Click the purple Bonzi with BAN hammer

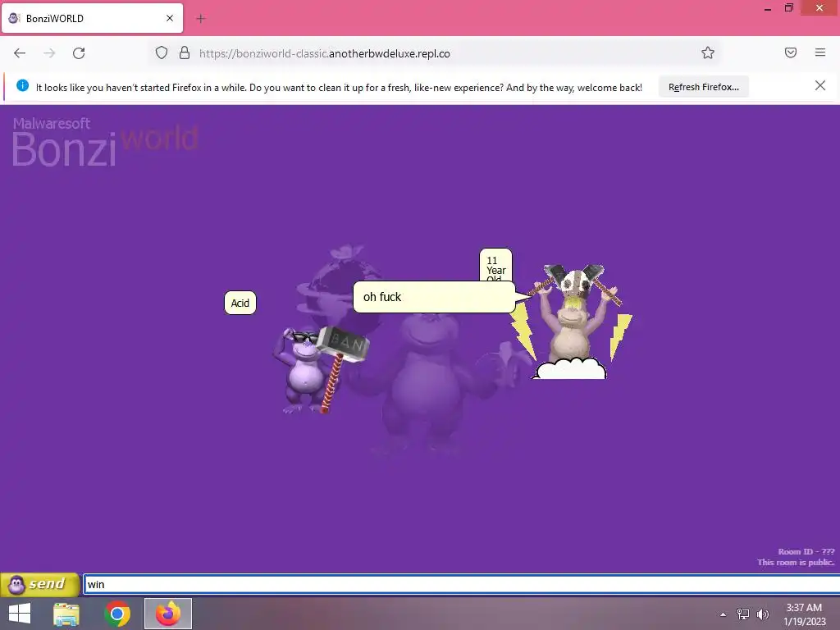coord(320,370)
